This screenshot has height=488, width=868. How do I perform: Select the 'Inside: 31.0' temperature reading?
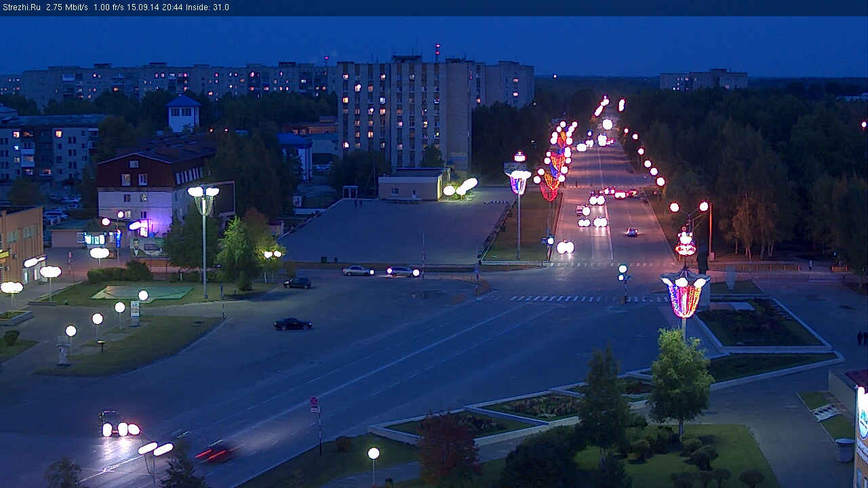click(207, 7)
